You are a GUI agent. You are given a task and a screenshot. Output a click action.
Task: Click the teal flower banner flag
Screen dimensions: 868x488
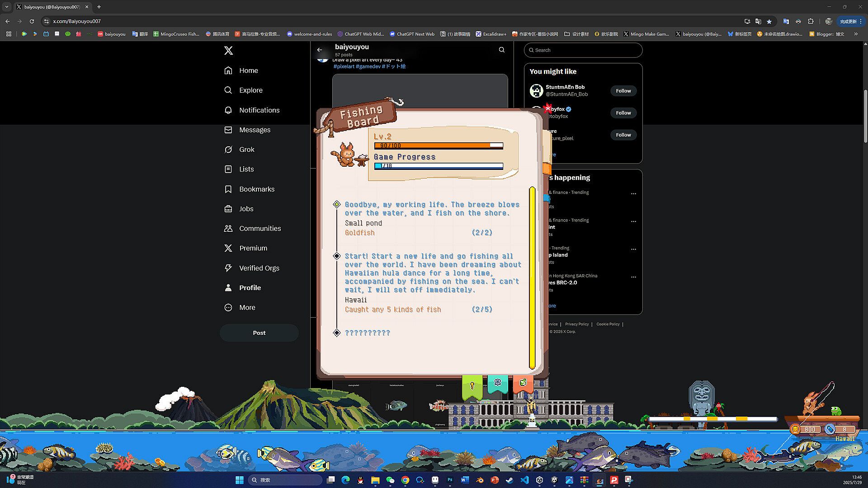pyautogui.click(x=498, y=383)
